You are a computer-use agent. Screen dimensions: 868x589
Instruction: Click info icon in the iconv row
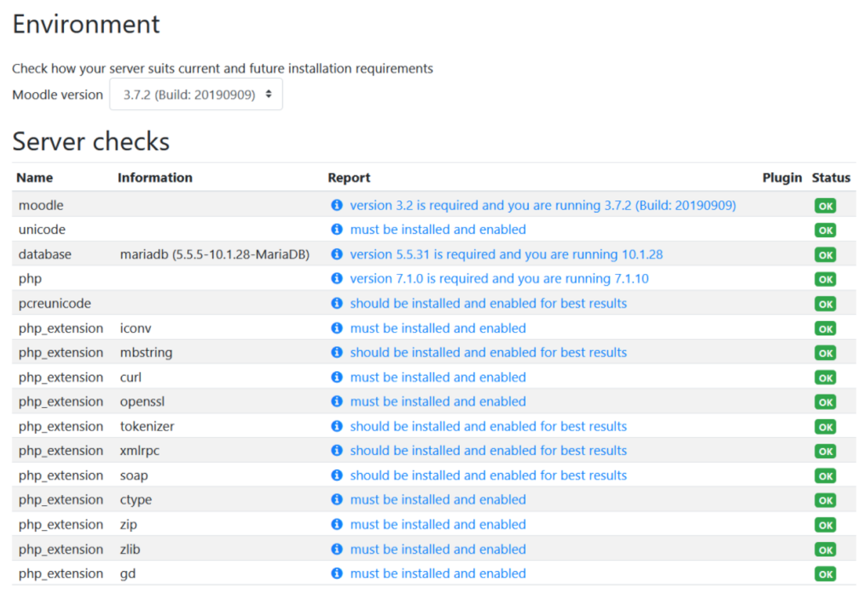point(337,328)
